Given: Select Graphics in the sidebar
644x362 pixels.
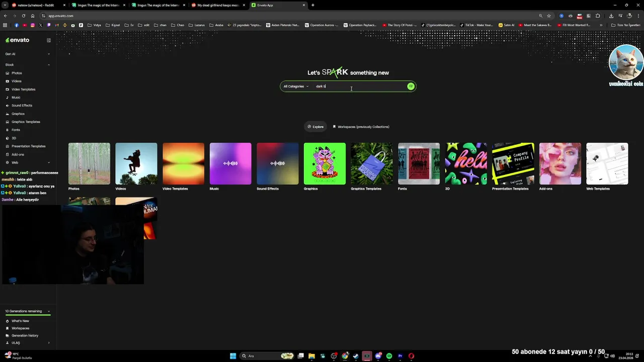Looking at the screenshot, I should point(15,114).
